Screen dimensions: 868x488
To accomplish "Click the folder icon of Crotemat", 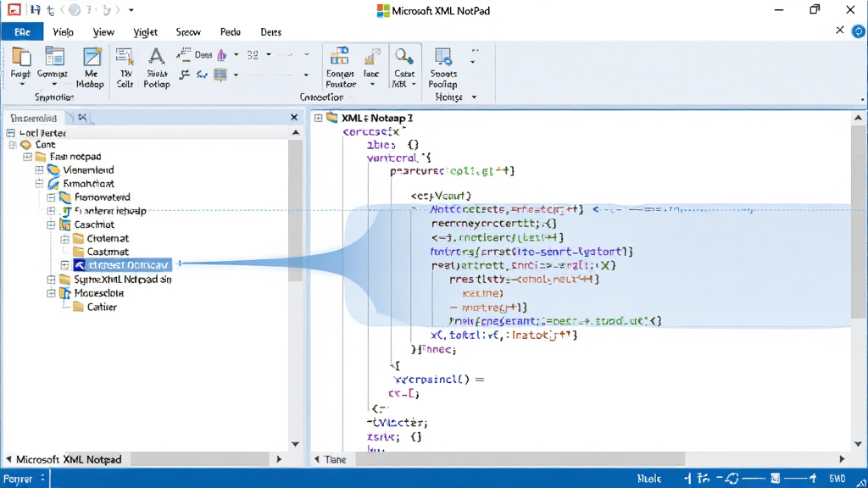I will tap(78, 238).
